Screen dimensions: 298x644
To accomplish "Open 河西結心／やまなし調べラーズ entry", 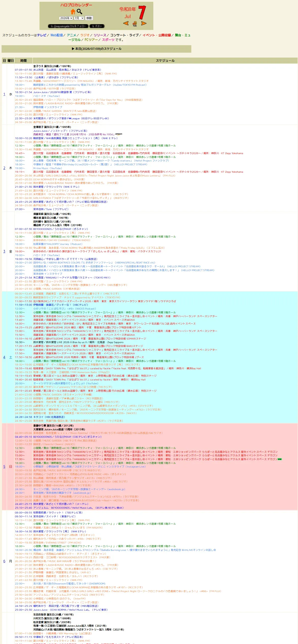I will coord(65,259).
